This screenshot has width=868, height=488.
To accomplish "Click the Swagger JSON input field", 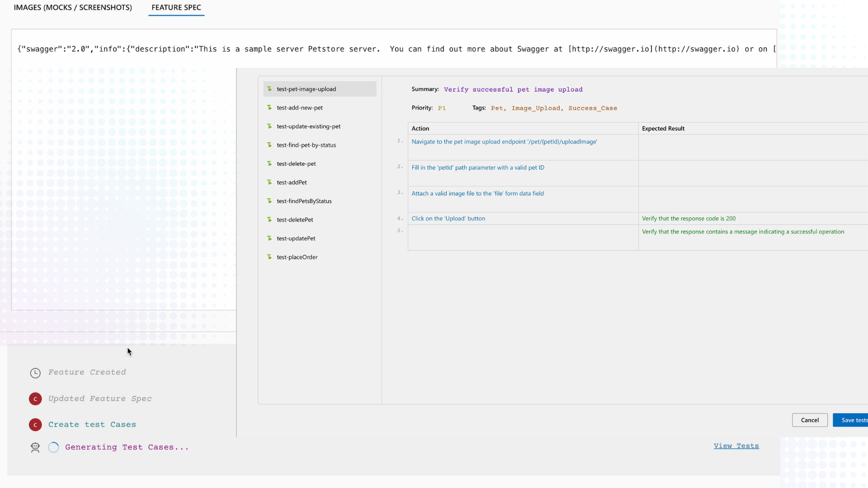I will pyautogui.click(x=394, y=48).
